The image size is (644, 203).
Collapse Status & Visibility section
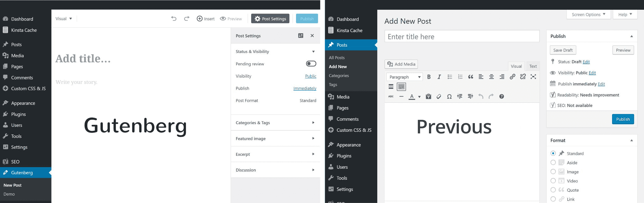[275, 51]
